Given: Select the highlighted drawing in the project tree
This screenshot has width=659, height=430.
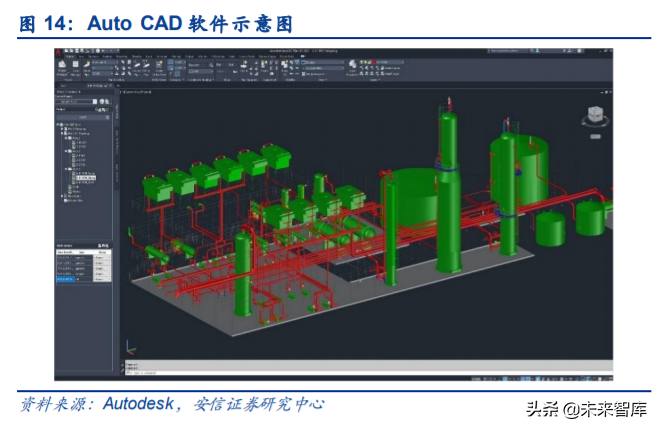Looking at the screenshot, I should [86, 178].
